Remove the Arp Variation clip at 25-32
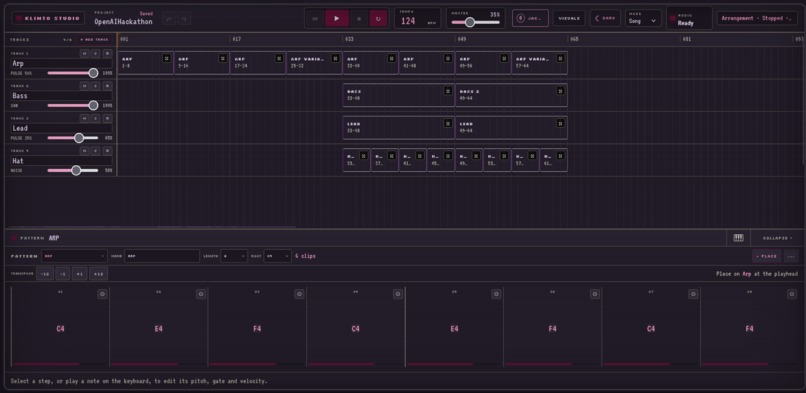The height and width of the screenshot is (393, 806). coord(336,58)
